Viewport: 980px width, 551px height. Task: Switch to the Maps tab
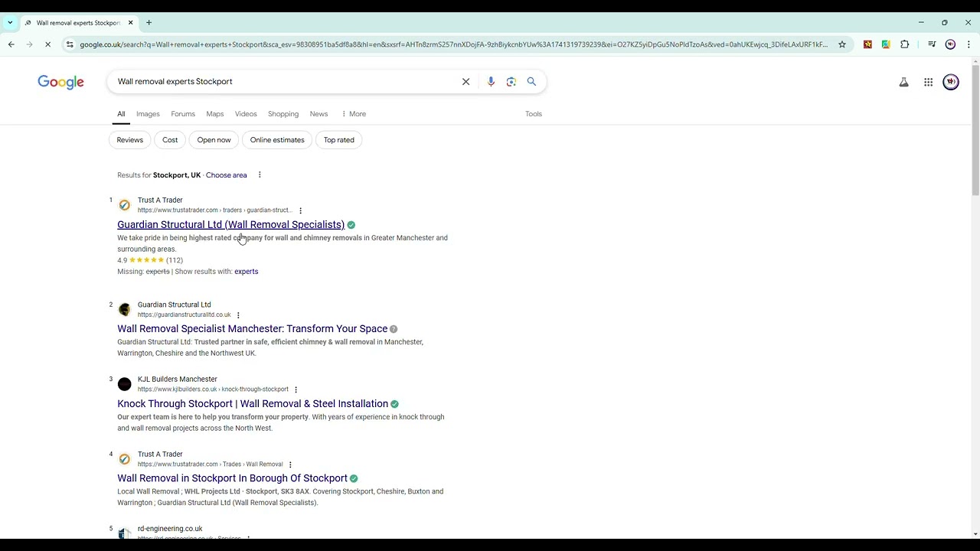(x=215, y=114)
